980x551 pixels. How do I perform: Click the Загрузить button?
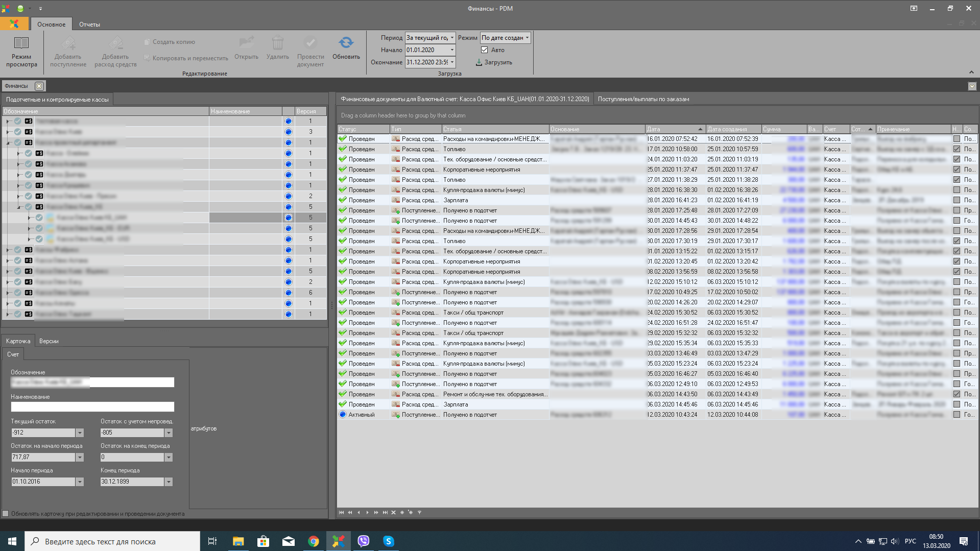tap(494, 62)
